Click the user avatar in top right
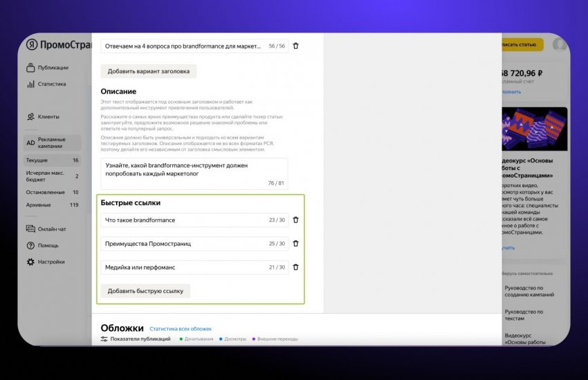 560,45
